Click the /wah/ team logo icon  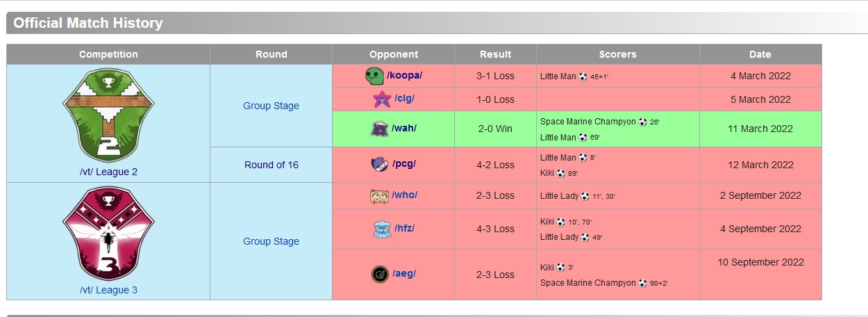380,129
